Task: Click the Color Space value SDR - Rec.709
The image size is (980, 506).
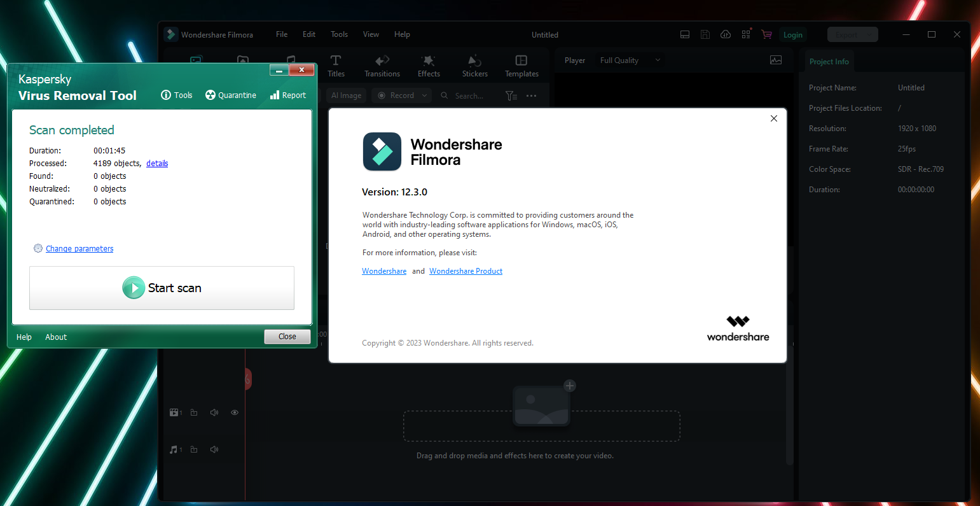Action: pyautogui.click(x=921, y=169)
